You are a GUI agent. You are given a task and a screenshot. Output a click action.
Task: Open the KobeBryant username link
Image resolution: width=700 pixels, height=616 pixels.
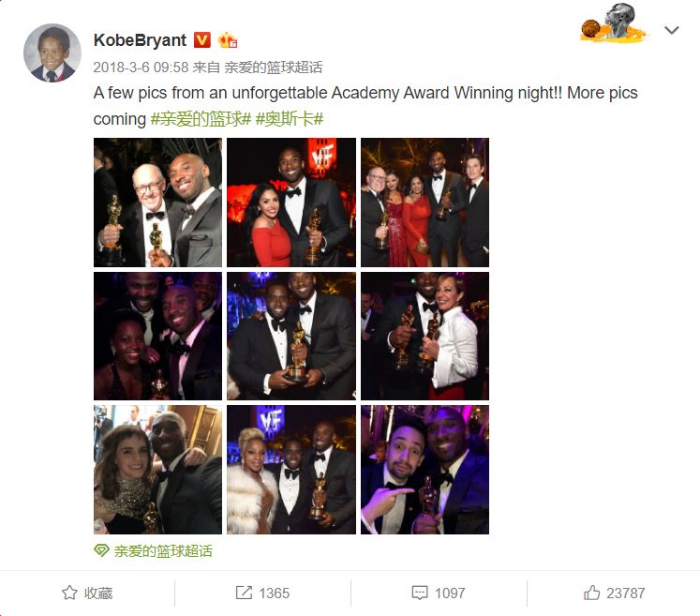[140, 40]
